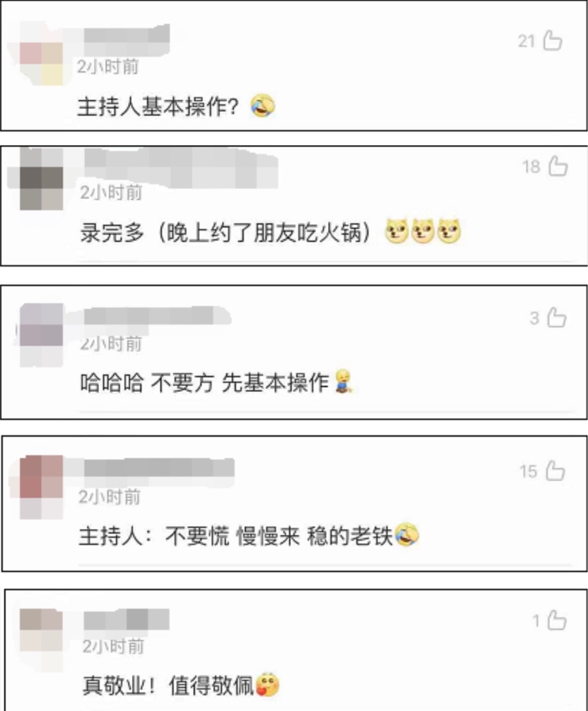The width and height of the screenshot is (588, 711).
Task: Click the emoji after 稳的老铁
Action: click(407, 535)
